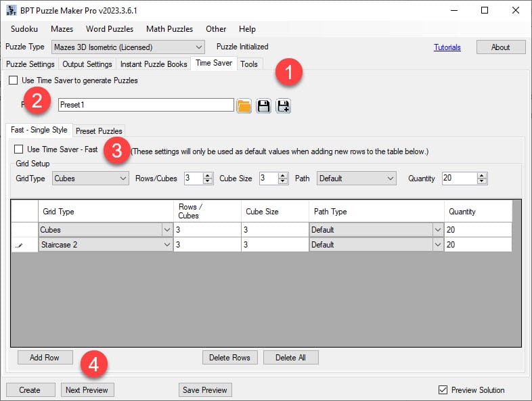
Task: Open Path Type dropdown in Staircase 2 row
Action: [x=437, y=245]
